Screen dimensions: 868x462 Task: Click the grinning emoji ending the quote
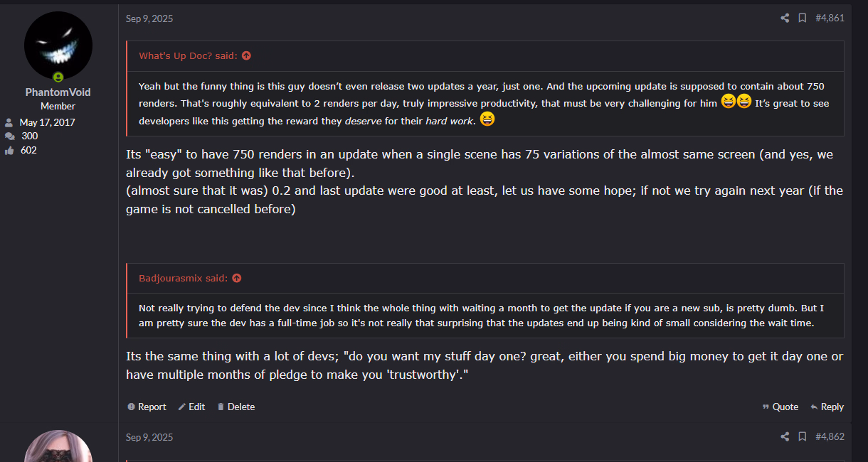pos(487,119)
